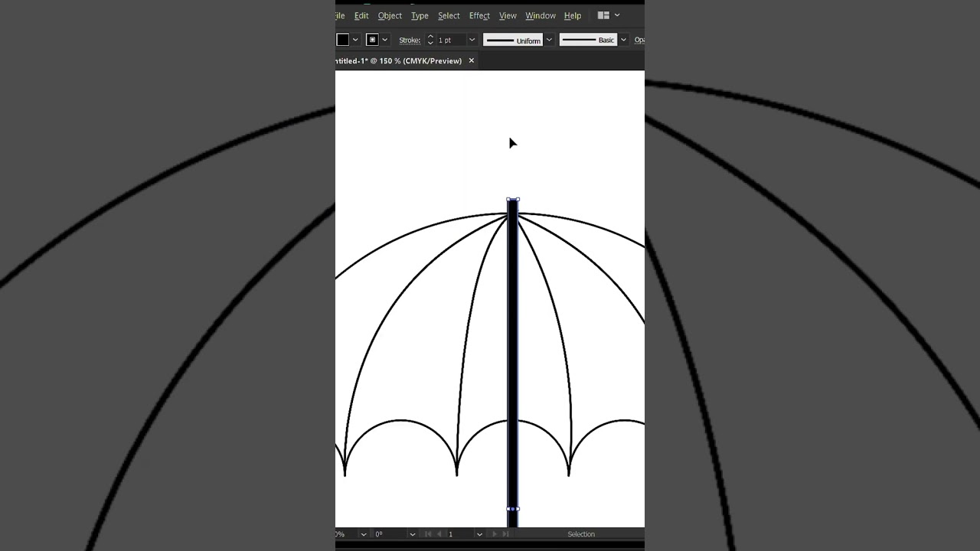
Task: Open the View menu
Action: point(508,15)
